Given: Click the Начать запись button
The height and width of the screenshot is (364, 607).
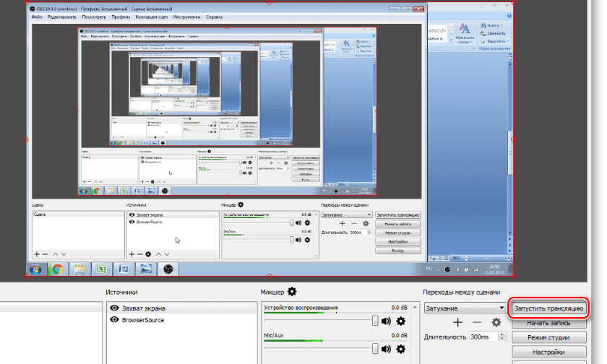Looking at the screenshot, I should [548, 323].
